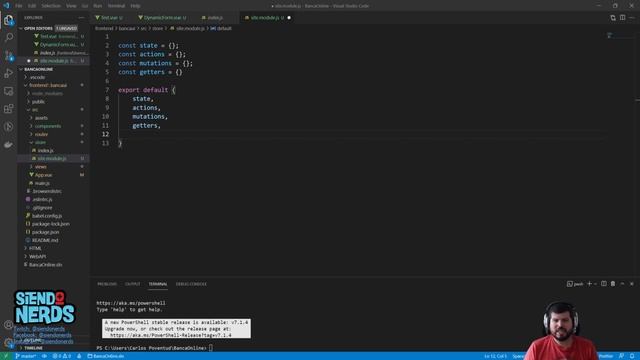Open the View menu
Screen dimensions: 640x360
click(71, 6)
